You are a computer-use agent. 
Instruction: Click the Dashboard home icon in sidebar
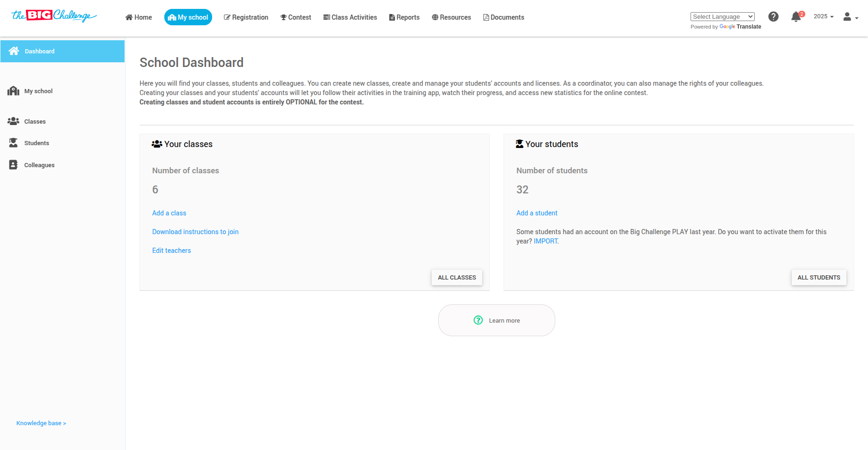click(14, 51)
